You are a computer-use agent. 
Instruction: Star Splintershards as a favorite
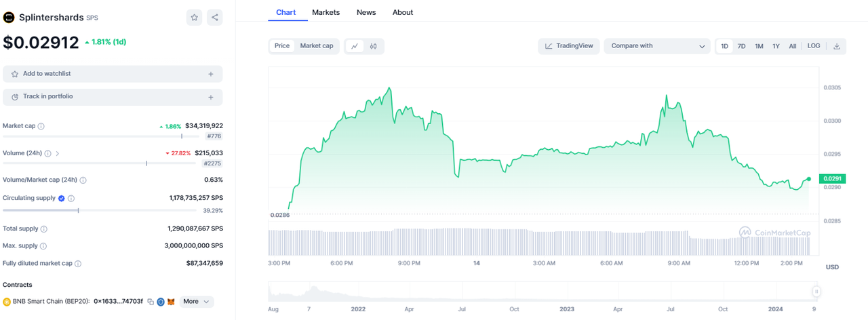tap(194, 18)
